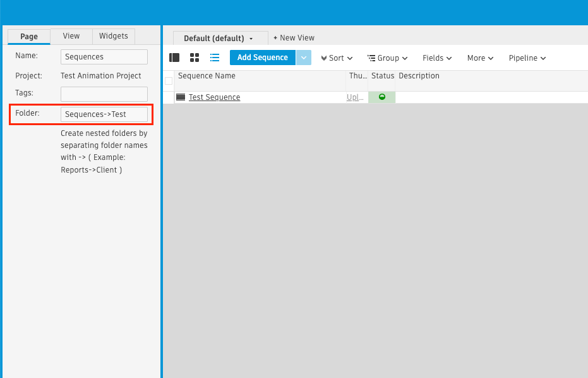Open the Fields dropdown
588x378 pixels.
437,58
